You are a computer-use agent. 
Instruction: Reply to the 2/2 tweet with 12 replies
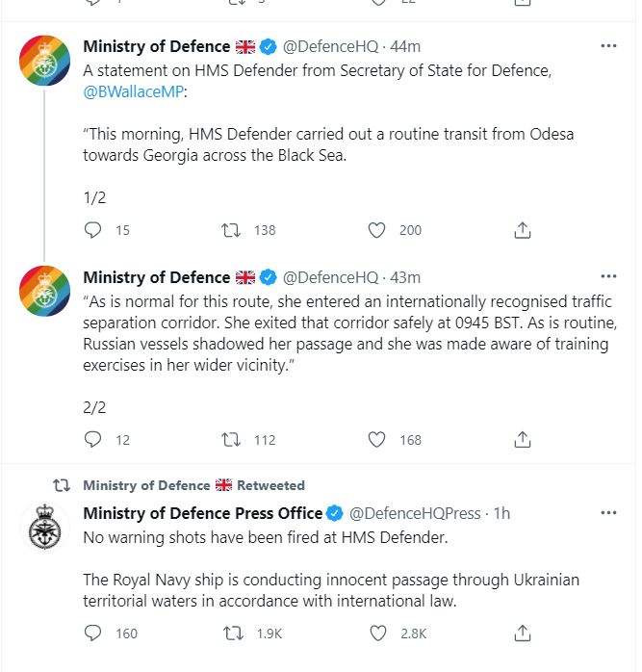pyautogui.click(x=92, y=440)
